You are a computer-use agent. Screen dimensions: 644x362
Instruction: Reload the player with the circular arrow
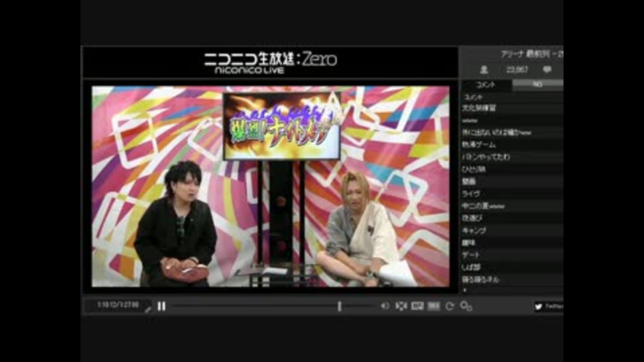click(x=449, y=306)
